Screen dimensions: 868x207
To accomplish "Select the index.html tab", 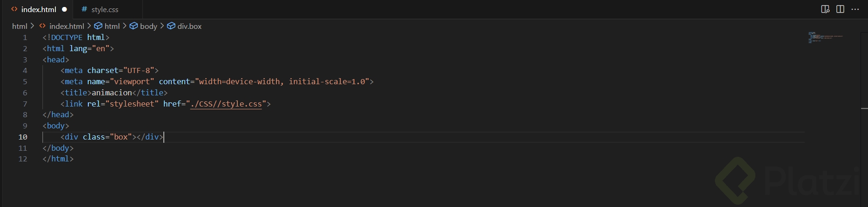I will [x=39, y=9].
